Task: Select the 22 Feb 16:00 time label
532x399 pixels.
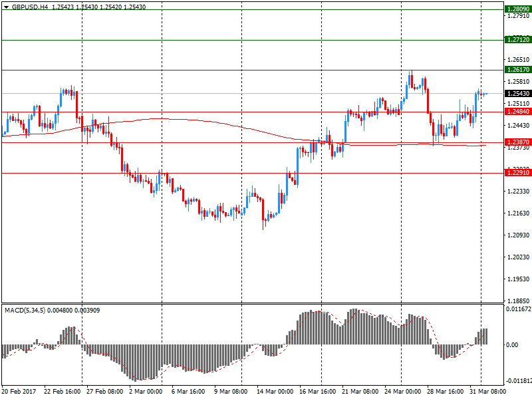Action: pyautogui.click(x=62, y=391)
